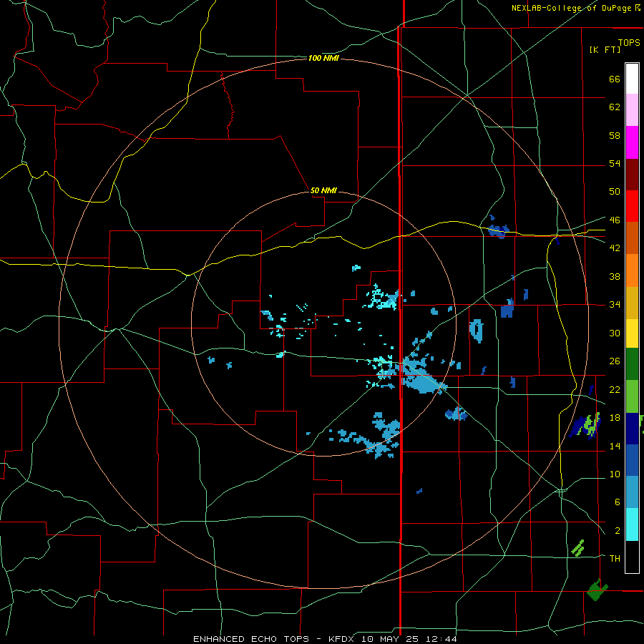Click the white swatch in the tops legend
644x644 pixels.
(x=632, y=79)
